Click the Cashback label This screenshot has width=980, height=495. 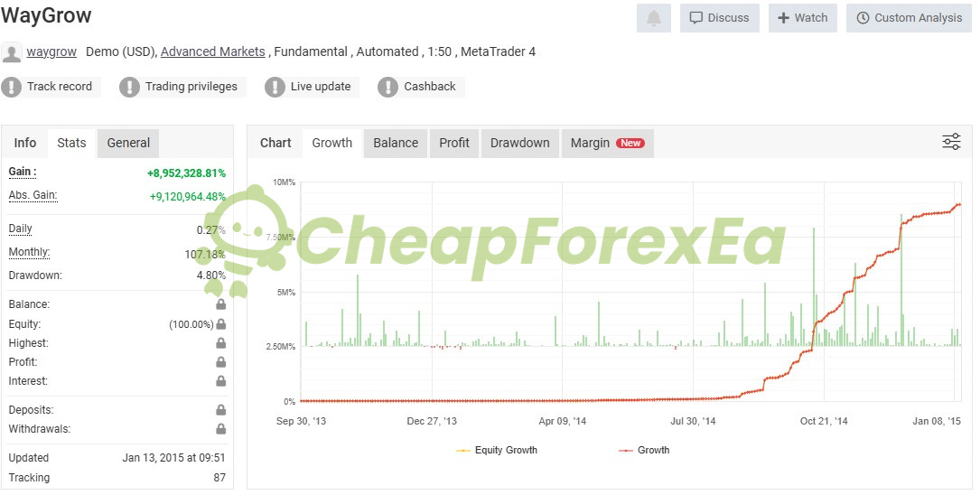tap(430, 87)
